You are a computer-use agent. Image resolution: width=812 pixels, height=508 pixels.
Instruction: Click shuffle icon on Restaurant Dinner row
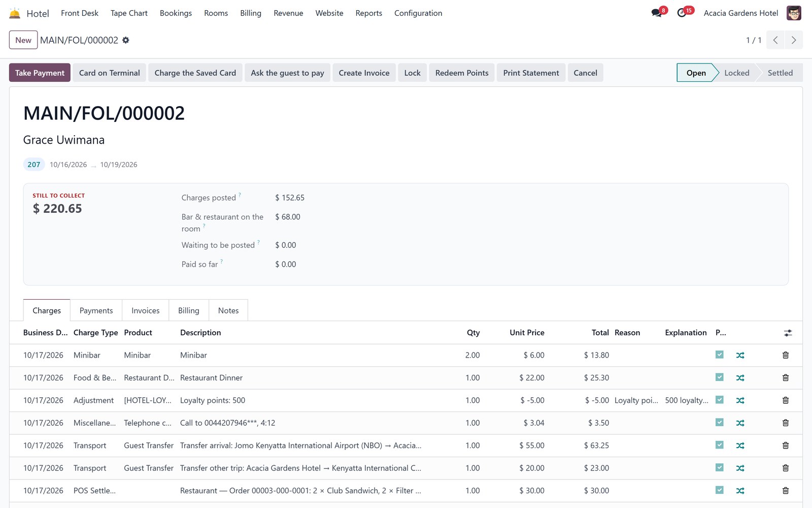point(740,378)
